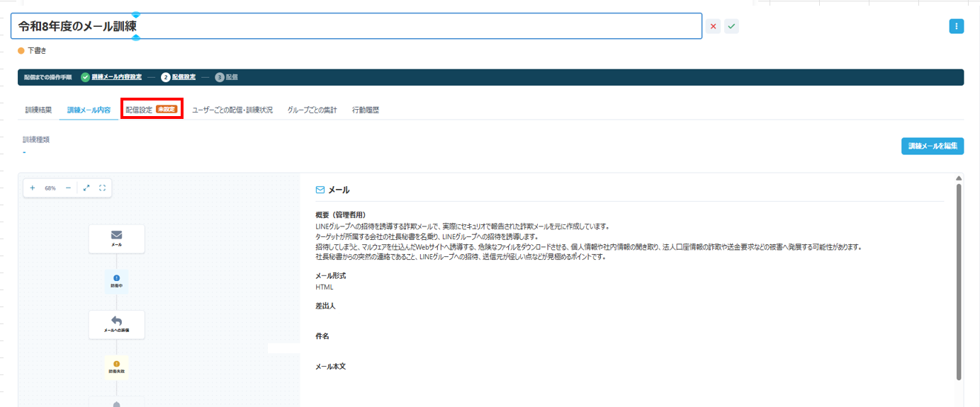Open the グループごとの集計 tab
The image size is (980, 407).
click(x=312, y=110)
